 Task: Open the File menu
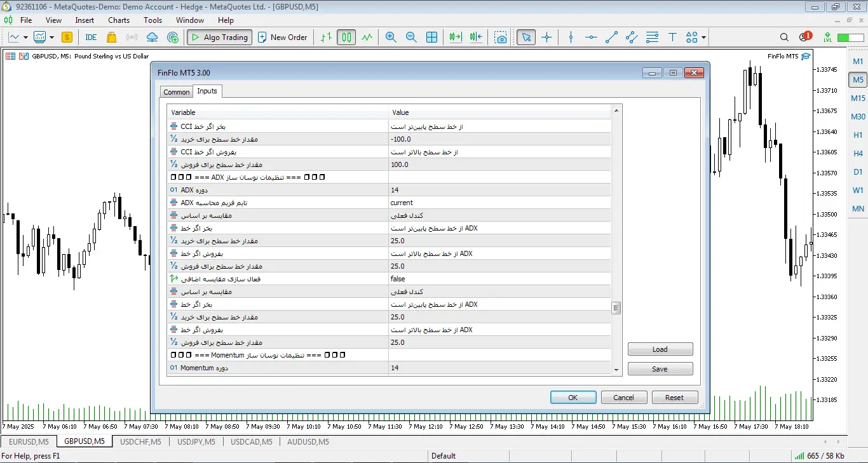coord(26,20)
